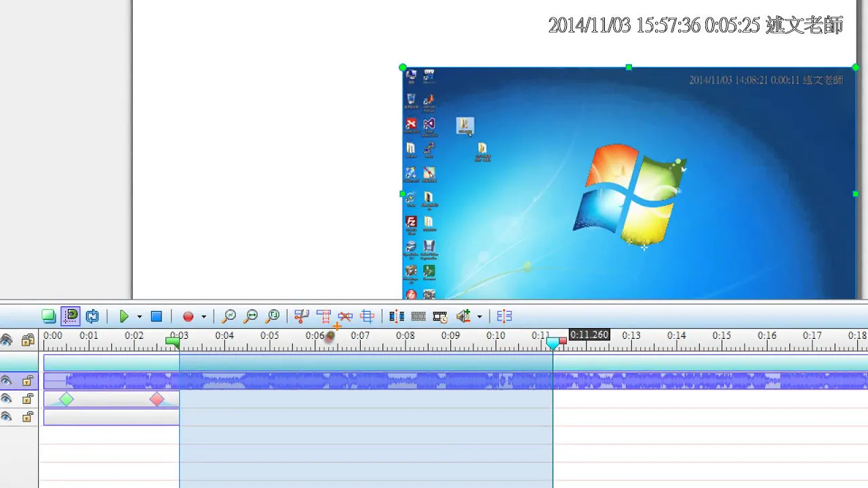Click the split object icon ending the toolbar
Screen dimensions: 868x488
click(504, 317)
